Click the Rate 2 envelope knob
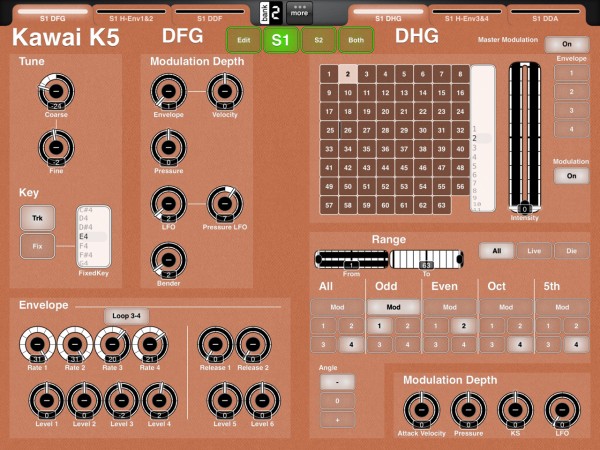 point(75,344)
